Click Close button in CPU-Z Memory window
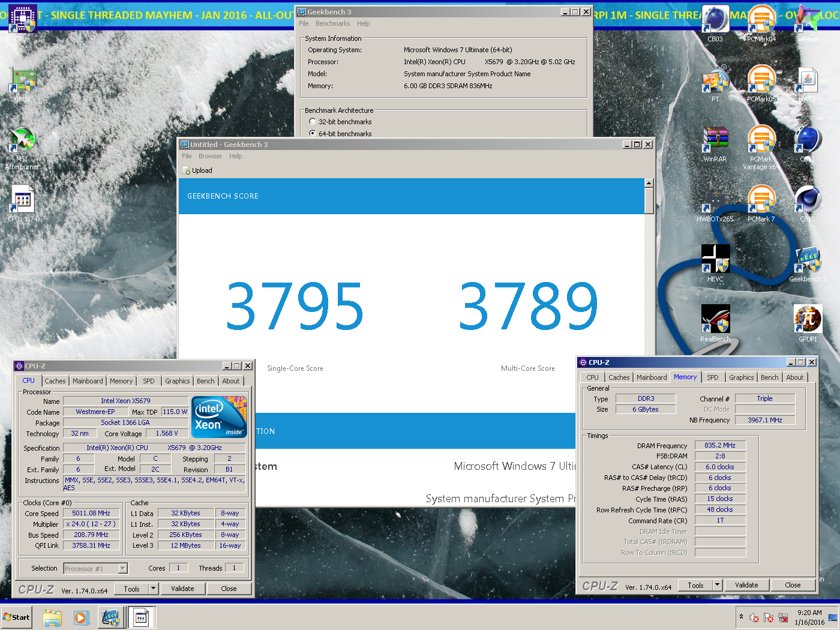The height and width of the screenshot is (630, 840). tap(793, 585)
